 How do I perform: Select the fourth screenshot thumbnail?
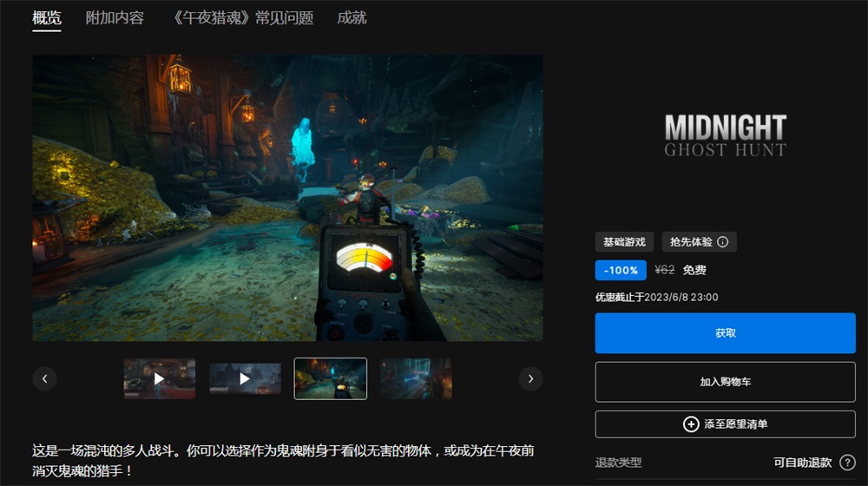coord(417,378)
